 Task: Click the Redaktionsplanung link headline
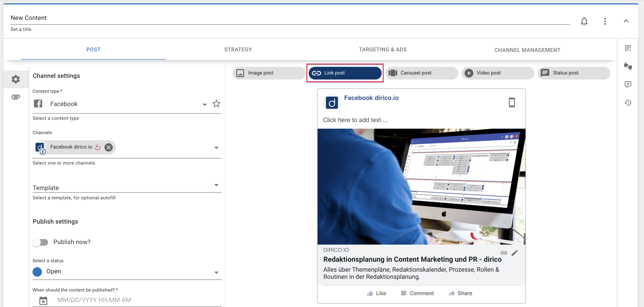[x=412, y=260]
